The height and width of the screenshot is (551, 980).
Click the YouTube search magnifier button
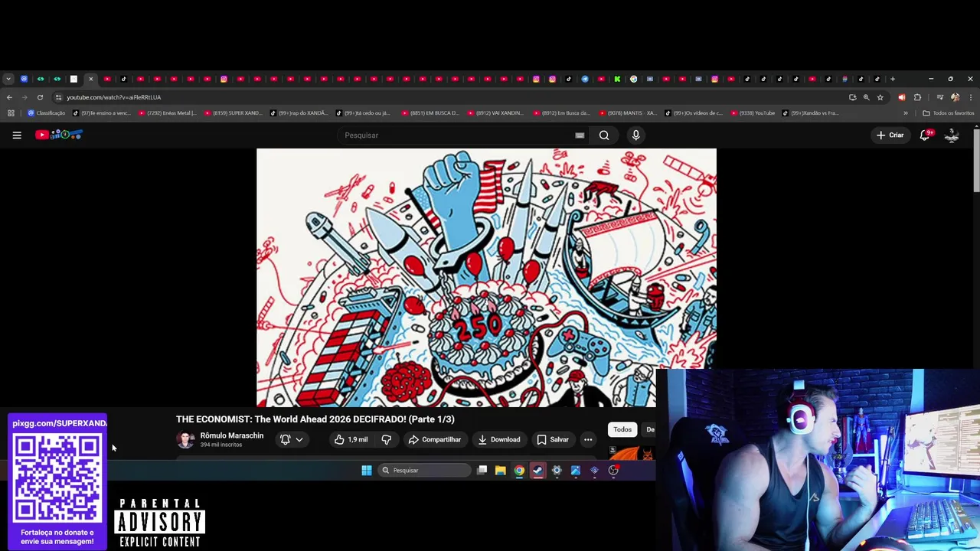pos(604,135)
